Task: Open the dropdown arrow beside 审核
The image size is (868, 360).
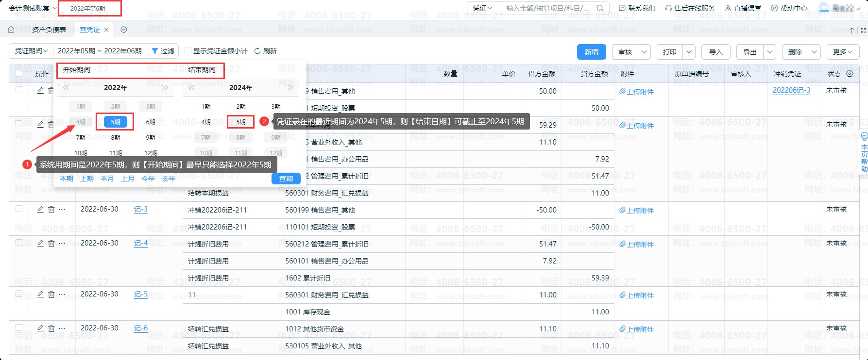Action: [x=645, y=52]
